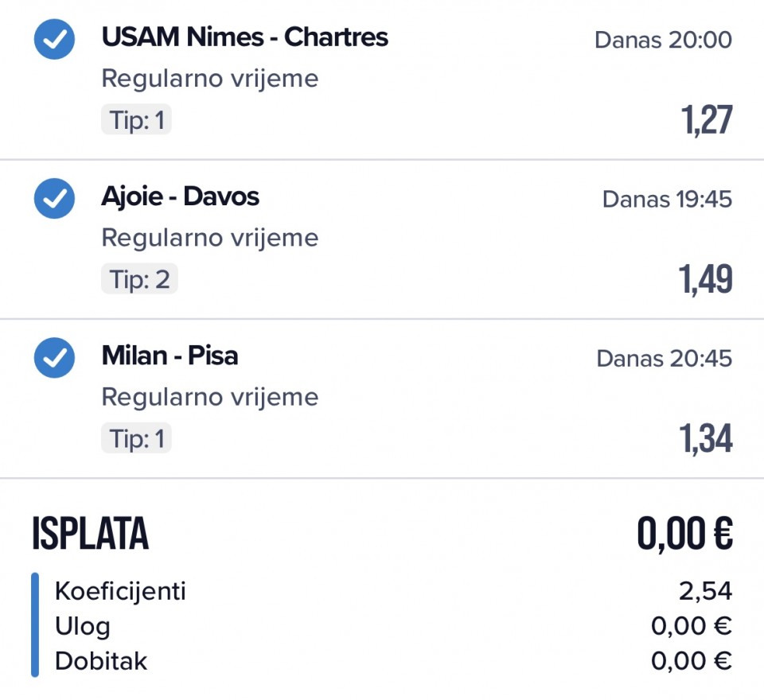Click the 1,27 odds value

click(706, 120)
